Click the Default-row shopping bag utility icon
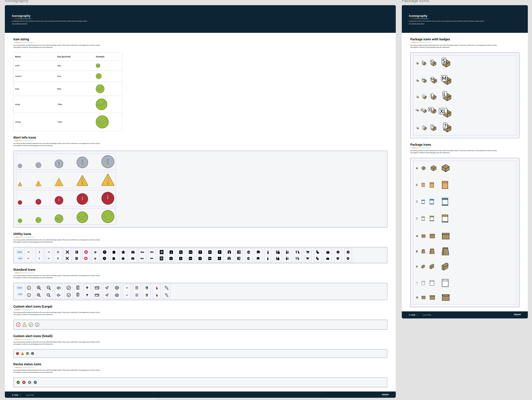This screenshot has height=400, width=532. click(328, 252)
